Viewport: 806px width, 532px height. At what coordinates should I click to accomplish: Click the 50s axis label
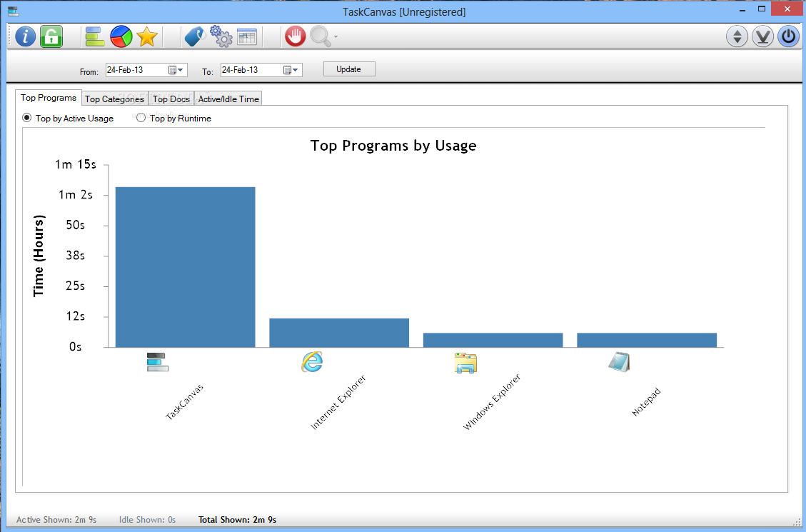pos(76,225)
